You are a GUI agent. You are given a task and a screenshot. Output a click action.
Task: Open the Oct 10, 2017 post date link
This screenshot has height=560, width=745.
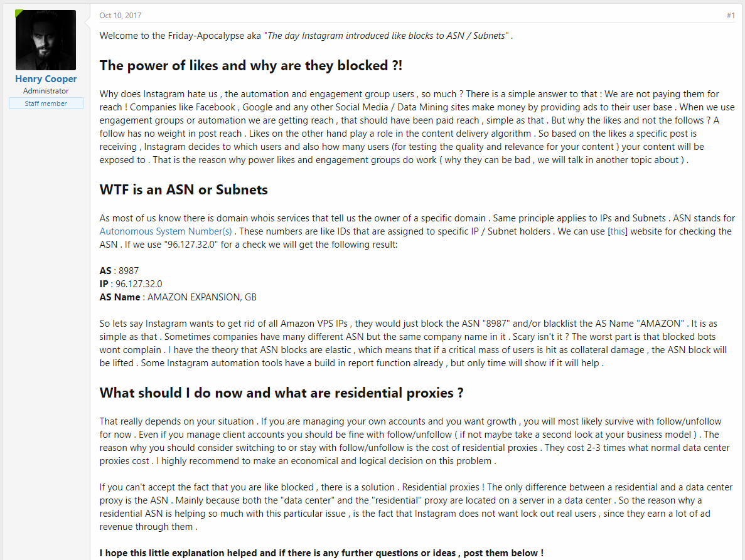click(x=121, y=16)
